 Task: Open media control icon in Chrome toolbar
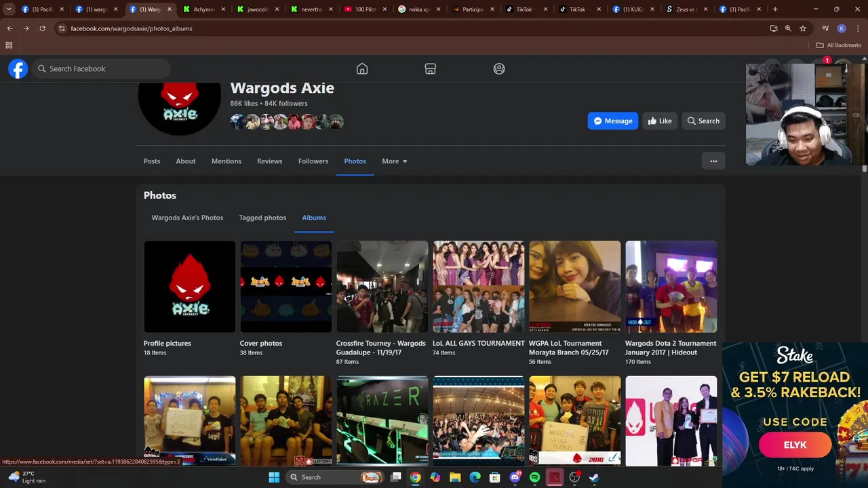coord(825,28)
